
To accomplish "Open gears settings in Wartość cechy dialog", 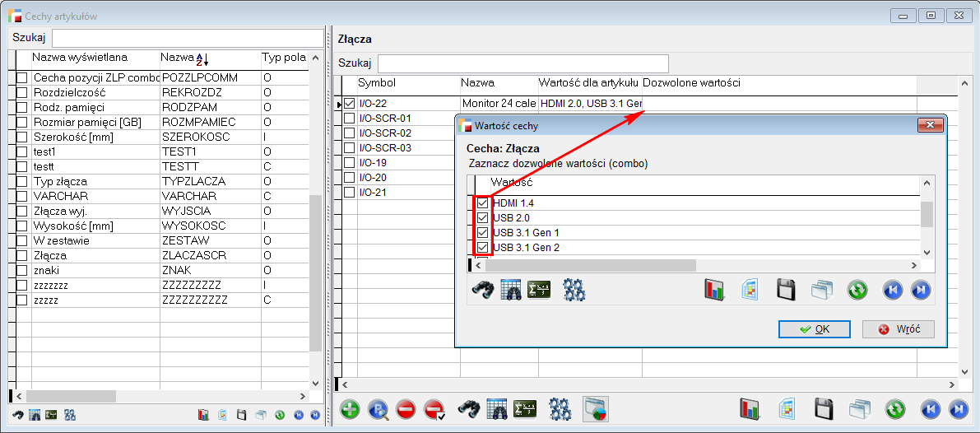I will coord(574,290).
